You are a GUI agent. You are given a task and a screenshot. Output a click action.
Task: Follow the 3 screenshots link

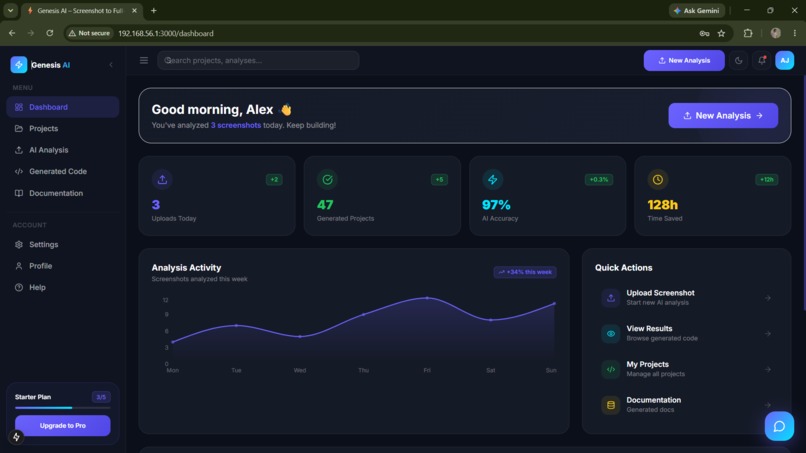click(x=236, y=125)
